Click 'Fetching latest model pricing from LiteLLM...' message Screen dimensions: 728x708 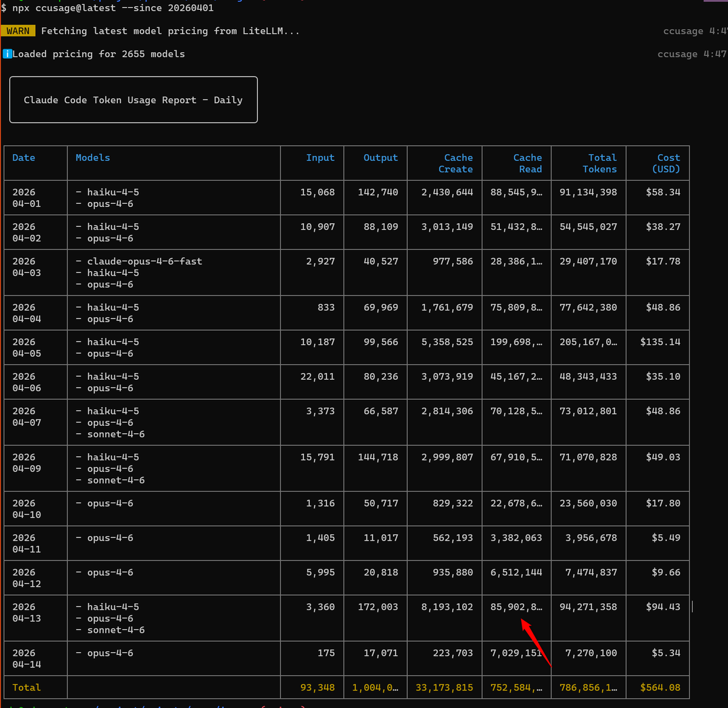(170, 31)
